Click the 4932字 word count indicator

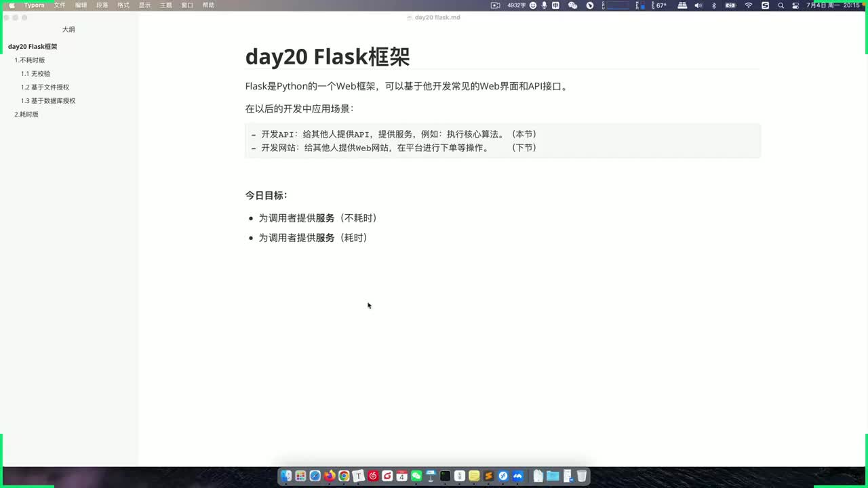click(517, 5)
